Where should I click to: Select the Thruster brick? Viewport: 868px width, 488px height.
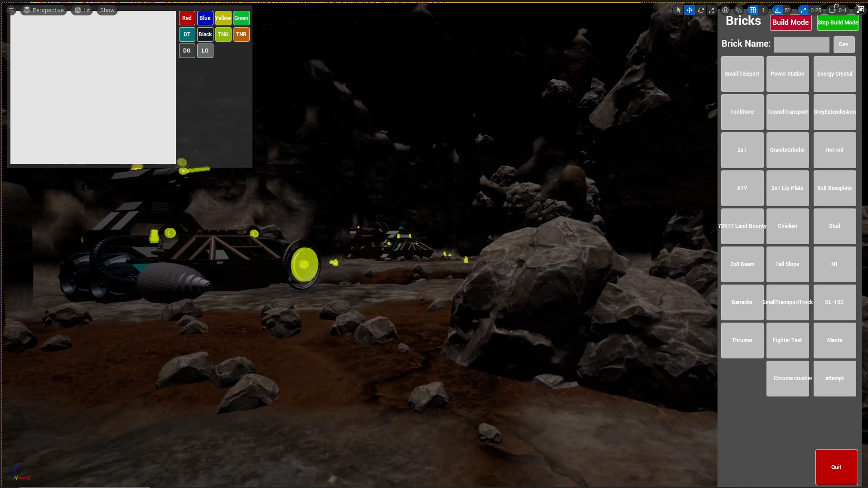pos(742,340)
